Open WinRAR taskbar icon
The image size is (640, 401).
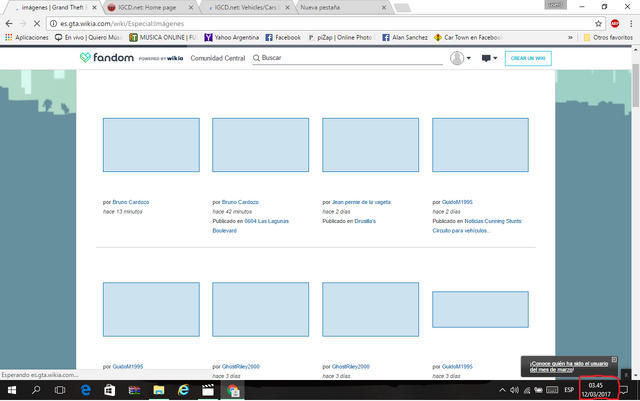[x=134, y=390]
